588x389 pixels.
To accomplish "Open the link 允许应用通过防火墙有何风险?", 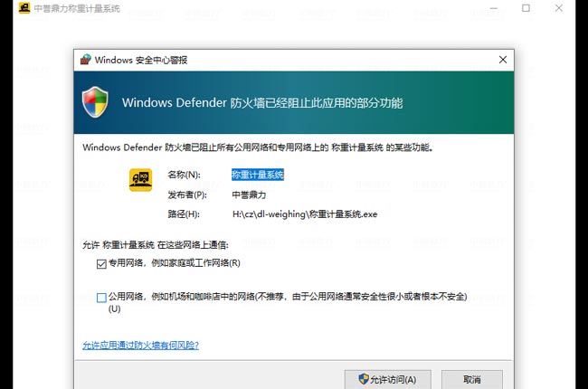I will coord(140,345).
